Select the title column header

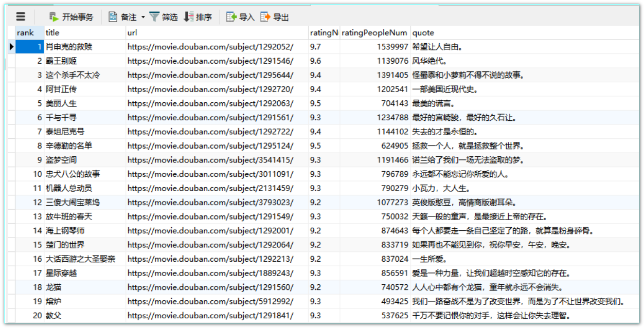point(85,33)
